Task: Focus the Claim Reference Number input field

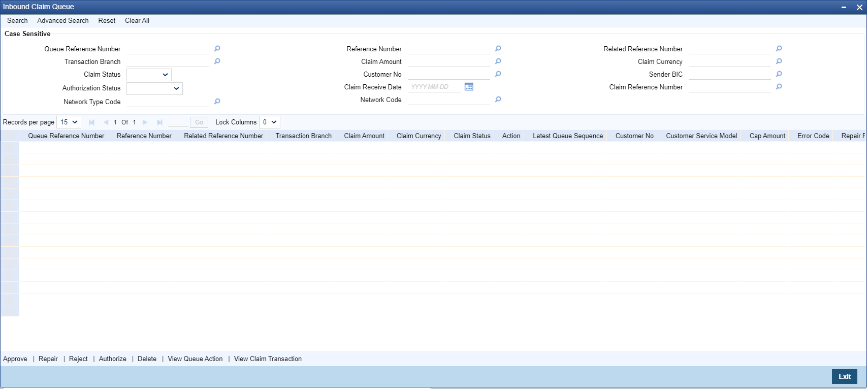Action: pos(730,87)
